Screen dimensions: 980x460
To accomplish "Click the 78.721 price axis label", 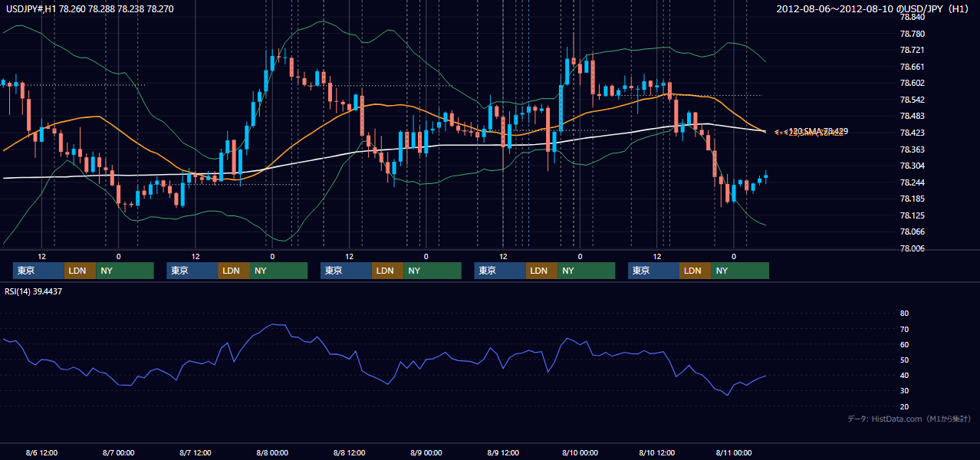I will [x=913, y=50].
